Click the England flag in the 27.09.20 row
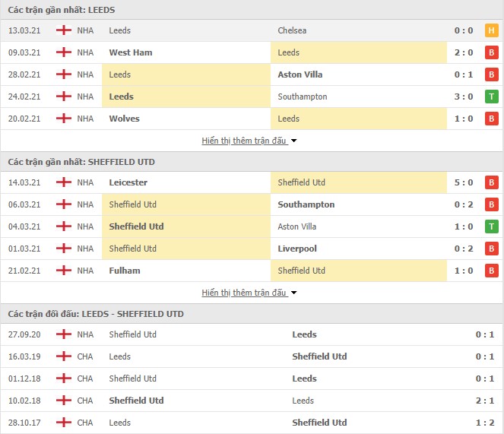504x434 pixels. tap(64, 334)
